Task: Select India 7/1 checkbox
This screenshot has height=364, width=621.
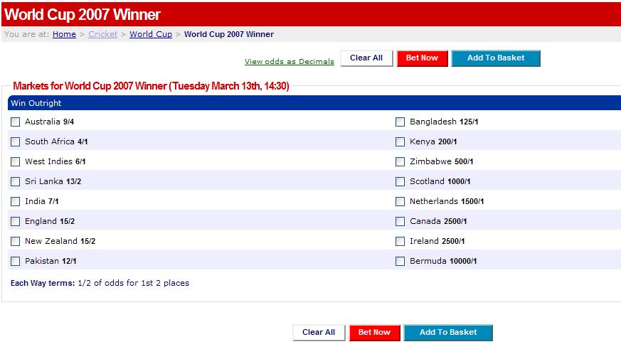Action: point(16,202)
